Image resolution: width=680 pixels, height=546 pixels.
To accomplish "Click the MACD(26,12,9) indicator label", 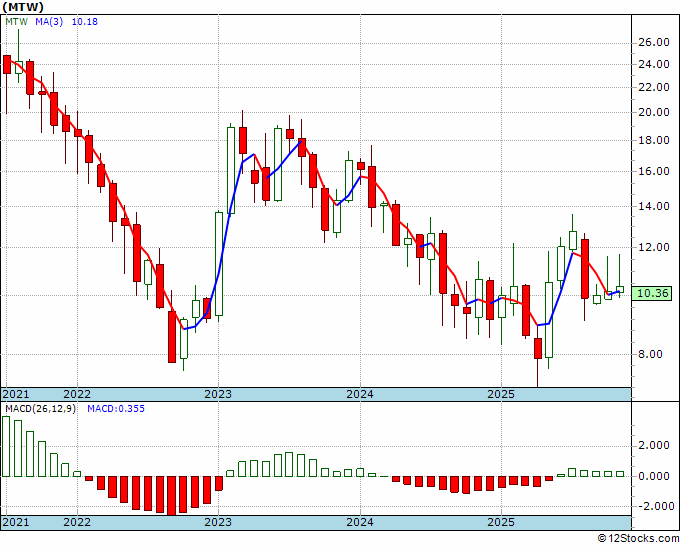I will pos(40,409).
